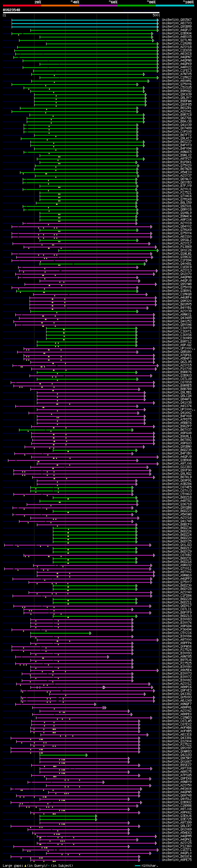Select the UniRef100_B8B7R8 label
The height and width of the screenshot is (868, 197).
[177, 389]
